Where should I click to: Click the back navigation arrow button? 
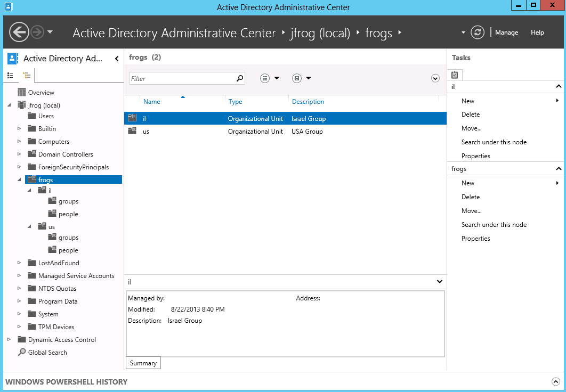[19, 32]
